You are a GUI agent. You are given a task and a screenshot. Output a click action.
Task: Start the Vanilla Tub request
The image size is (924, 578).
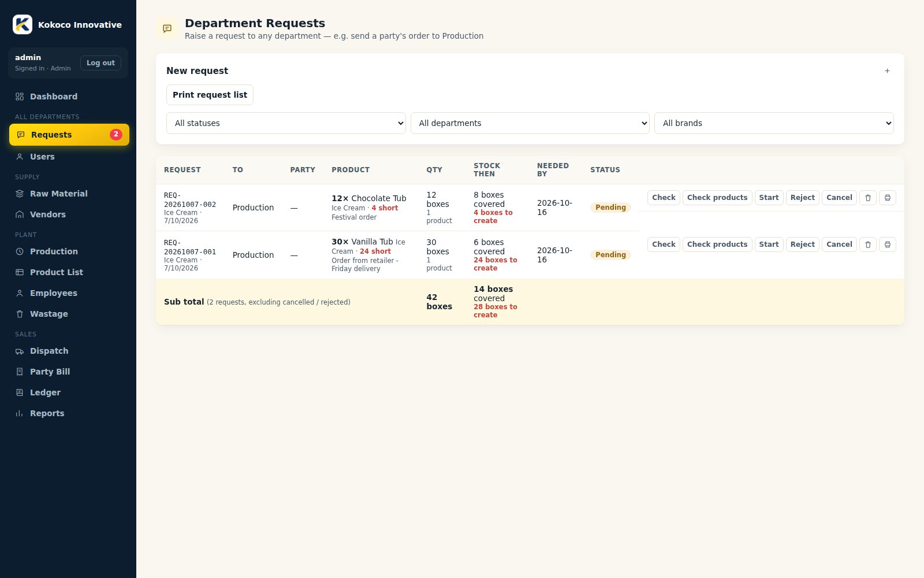coord(769,244)
